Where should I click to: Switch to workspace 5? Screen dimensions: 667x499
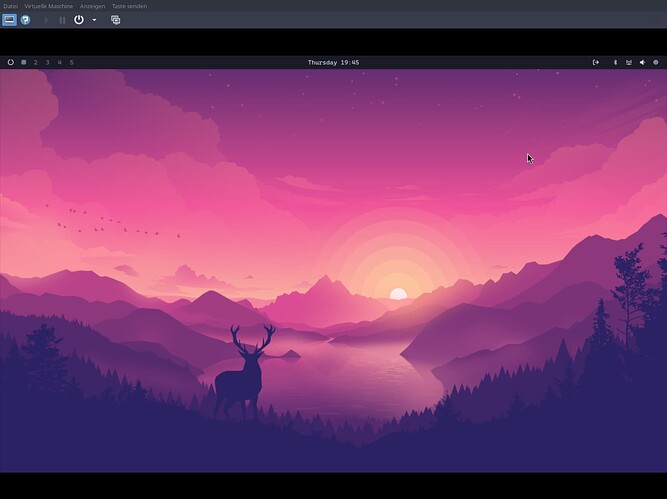click(72, 62)
